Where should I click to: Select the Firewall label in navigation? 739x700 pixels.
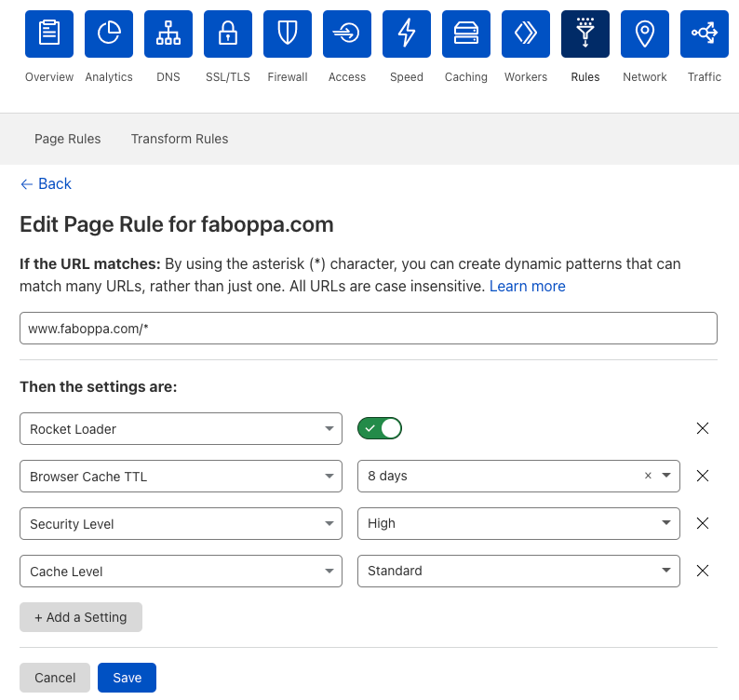tap(288, 77)
